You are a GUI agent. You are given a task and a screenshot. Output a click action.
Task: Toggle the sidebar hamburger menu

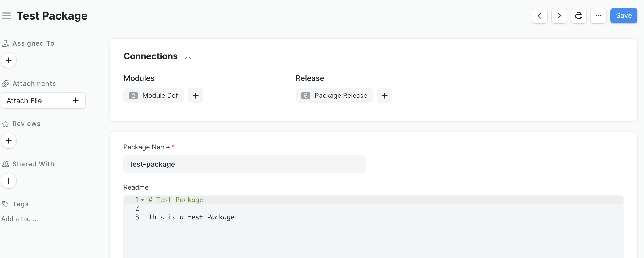tap(7, 16)
